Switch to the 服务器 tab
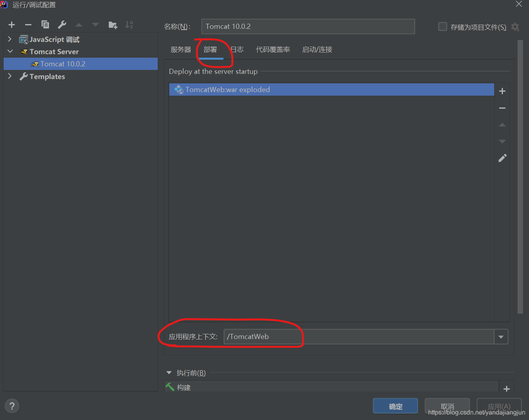The image size is (529, 420). pos(181,49)
